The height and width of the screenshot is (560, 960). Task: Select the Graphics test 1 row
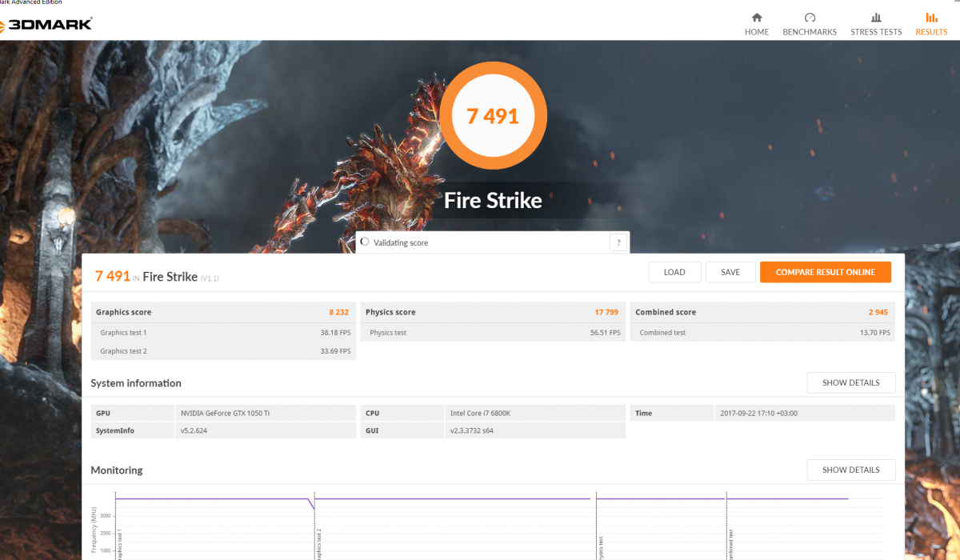[x=223, y=332]
